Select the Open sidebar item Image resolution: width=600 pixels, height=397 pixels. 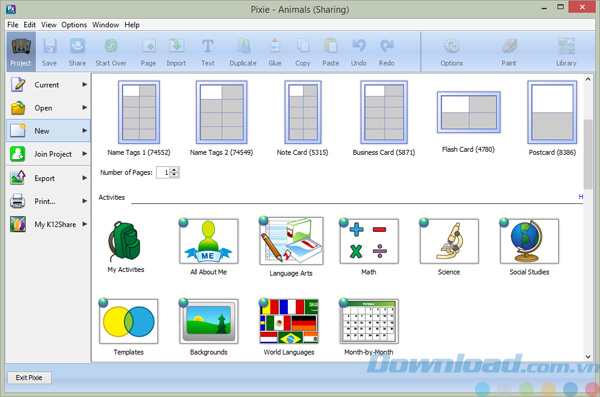[48, 108]
